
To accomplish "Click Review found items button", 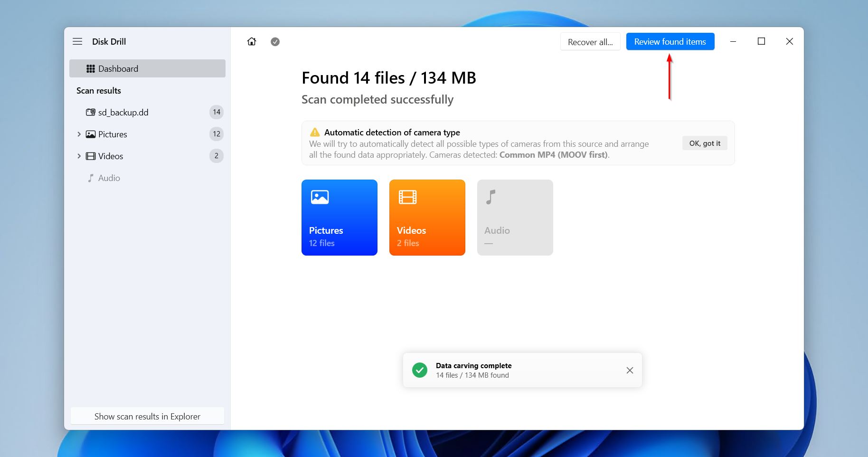I will coord(670,42).
